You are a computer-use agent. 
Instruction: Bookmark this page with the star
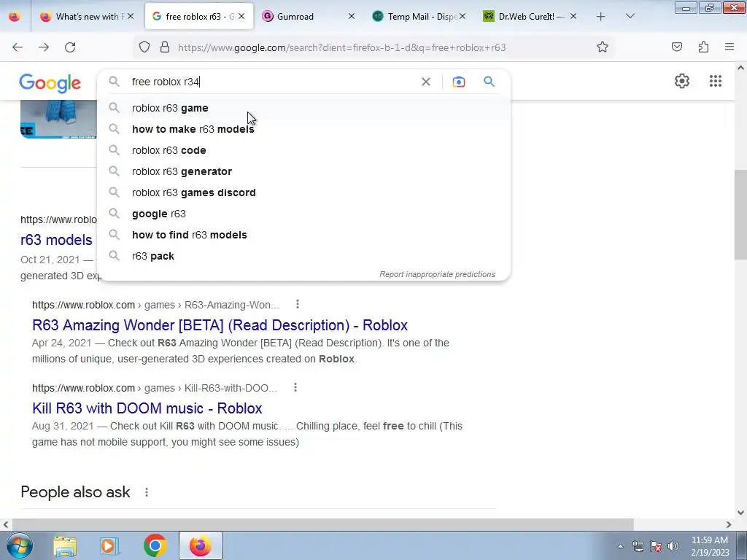pyautogui.click(x=602, y=47)
